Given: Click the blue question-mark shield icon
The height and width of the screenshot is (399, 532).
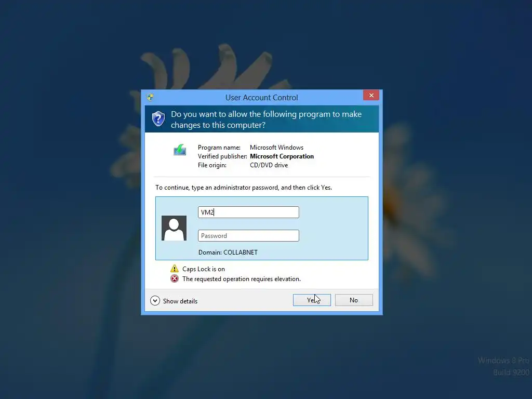Looking at the screenshot, I should coord(158,119).
